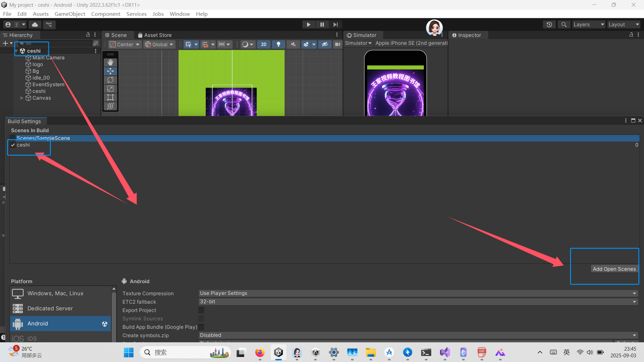Select idle_00 object in Hierarchy
The height and width of the screenshot is (362, 644).
41,78
